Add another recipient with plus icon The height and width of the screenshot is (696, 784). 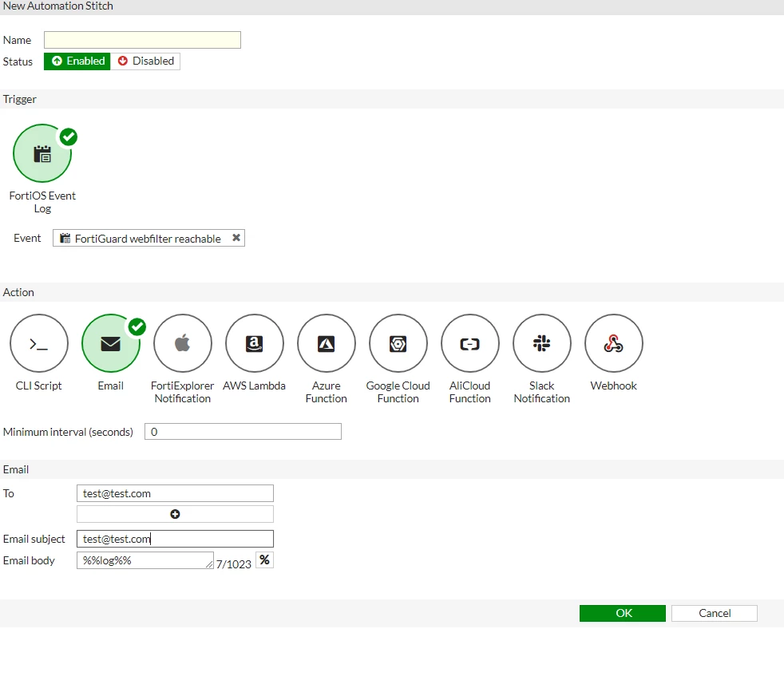click(175, 514)
